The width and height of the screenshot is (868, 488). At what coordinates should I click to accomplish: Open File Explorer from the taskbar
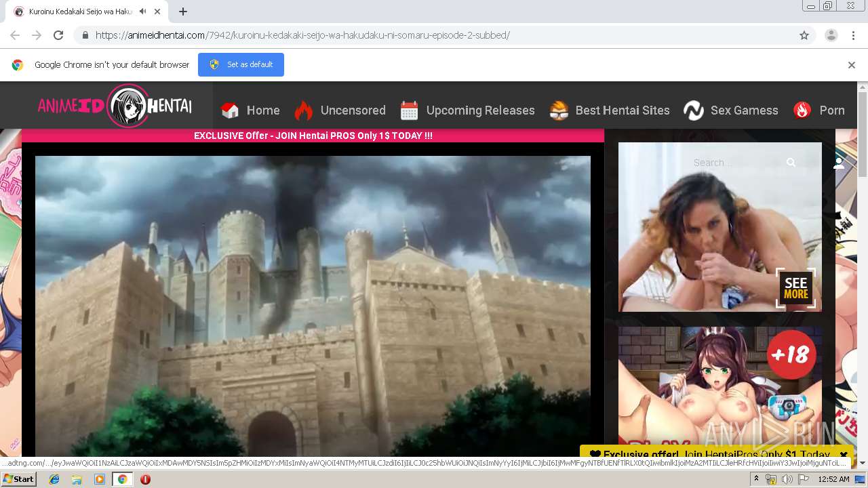click(77, 479)
